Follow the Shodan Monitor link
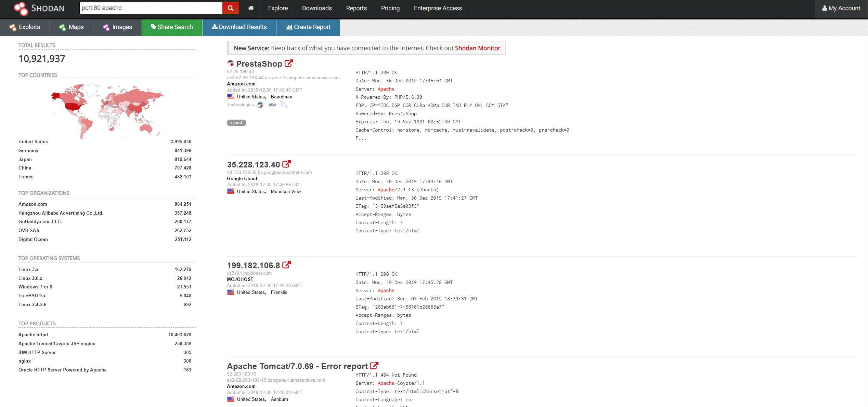868x407 pixels. pos(477,48)
